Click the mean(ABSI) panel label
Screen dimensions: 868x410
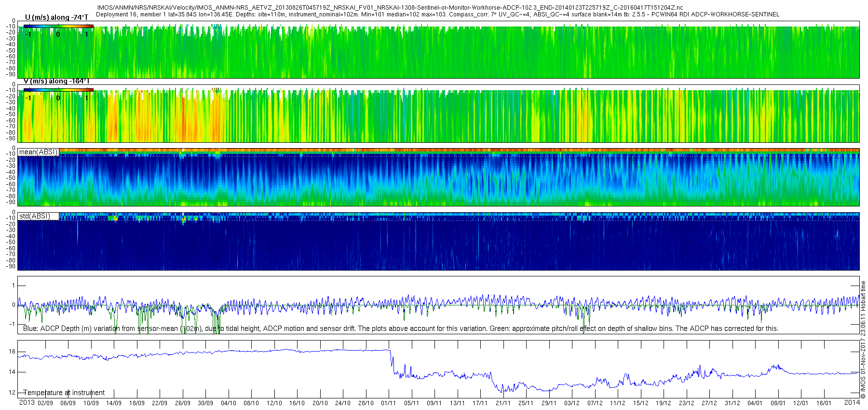tap(38, 152)
